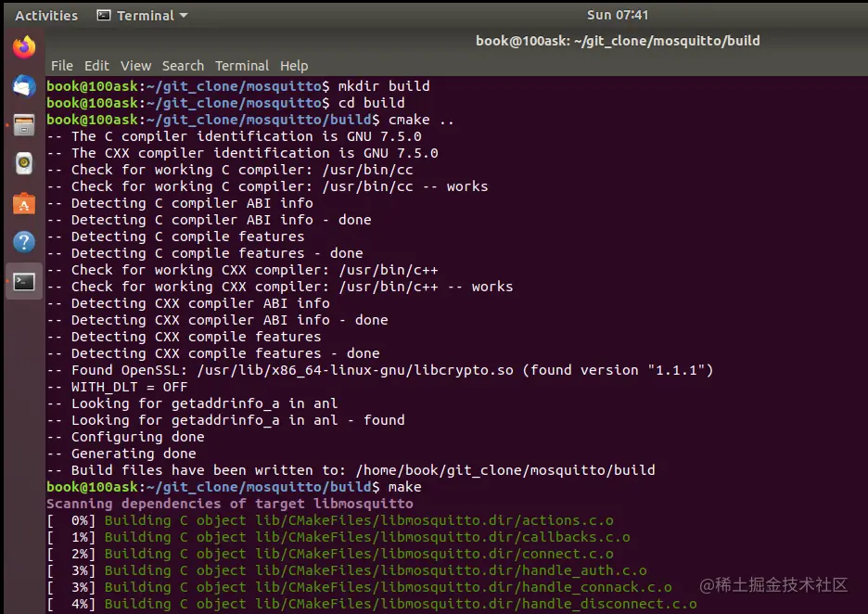Open the clock showing Sun 07:41
The image size is (868, 614).
coord(618,15)
